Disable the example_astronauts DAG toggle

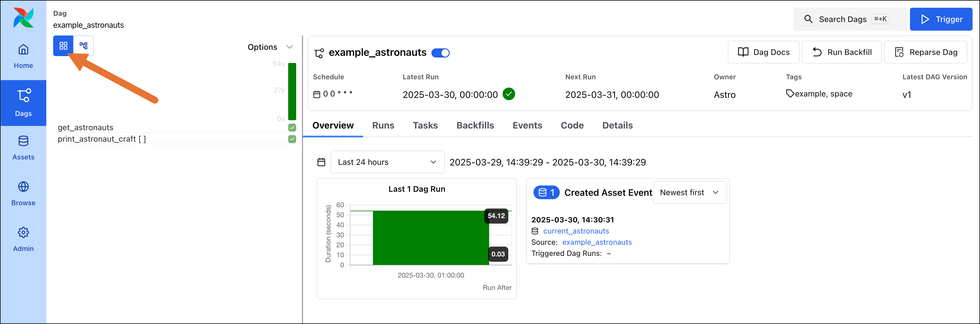[441, 53]
